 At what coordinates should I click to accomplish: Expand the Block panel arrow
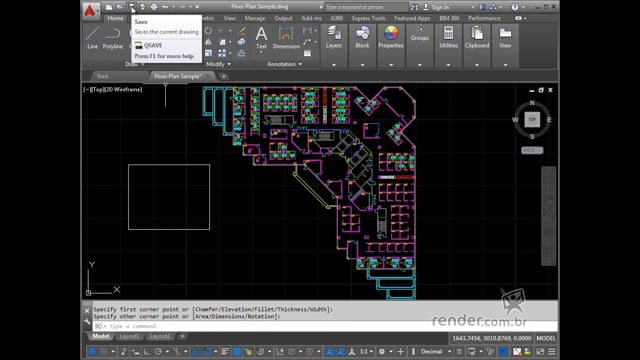[x=362, y=65]
